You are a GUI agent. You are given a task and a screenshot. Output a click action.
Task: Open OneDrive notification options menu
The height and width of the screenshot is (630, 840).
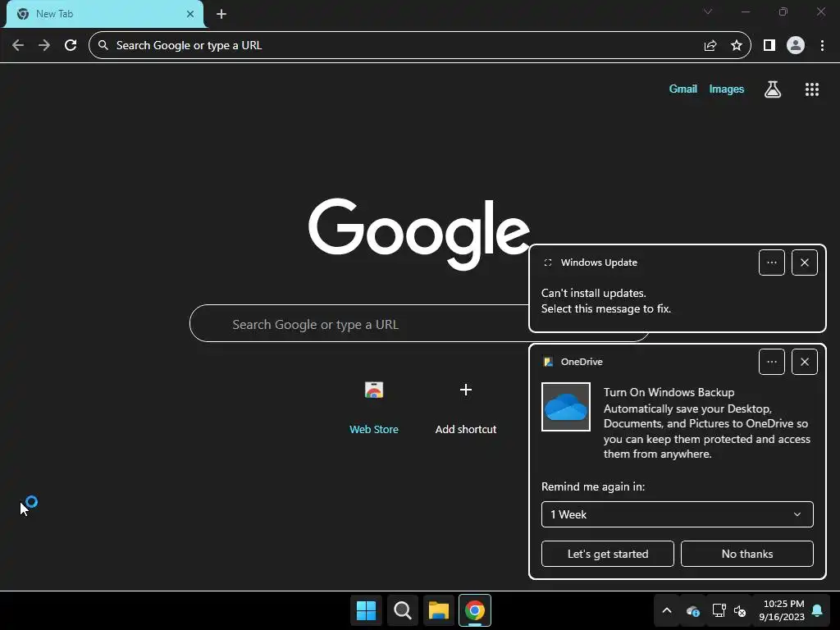772,362
